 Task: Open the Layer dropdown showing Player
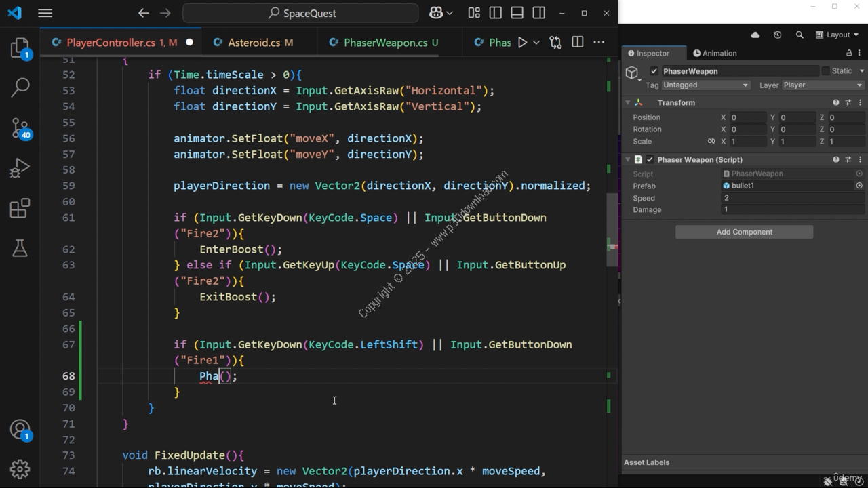tap(823, 85)
